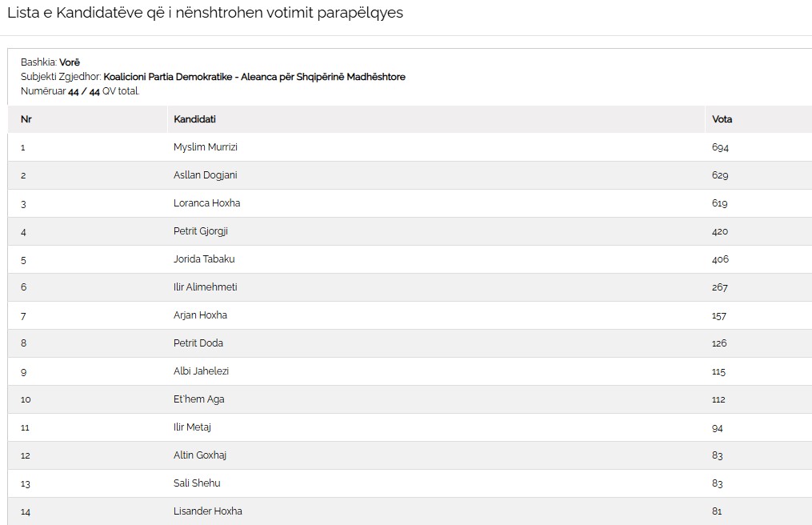Select the Arjan Hoxha entry
Viewport: 812px width, 525px height.
pos(200,315)
